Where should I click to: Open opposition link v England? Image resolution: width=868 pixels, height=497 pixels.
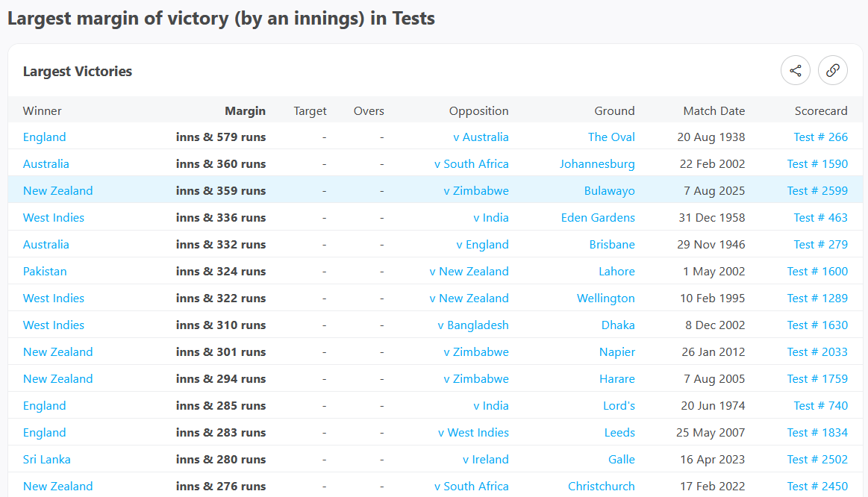coord(482,245)
